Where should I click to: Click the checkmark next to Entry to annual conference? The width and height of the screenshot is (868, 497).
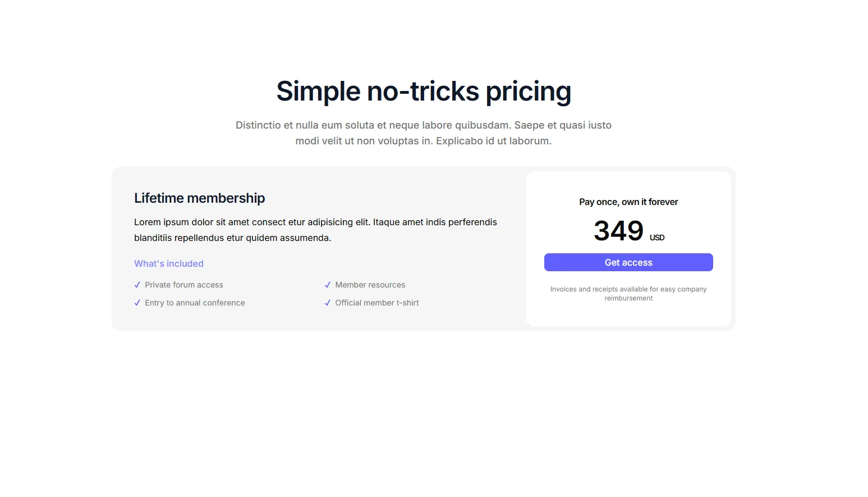coord(137,303)
